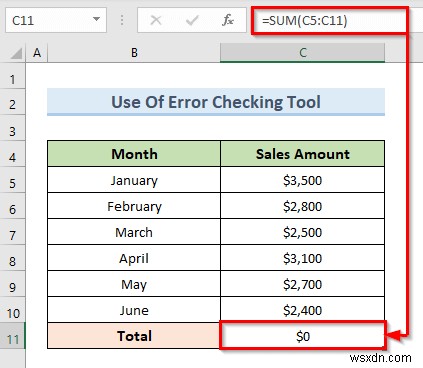Select the cell with $2,800
The height and width of the screenshot is (368, 423).
click(303, 206)
